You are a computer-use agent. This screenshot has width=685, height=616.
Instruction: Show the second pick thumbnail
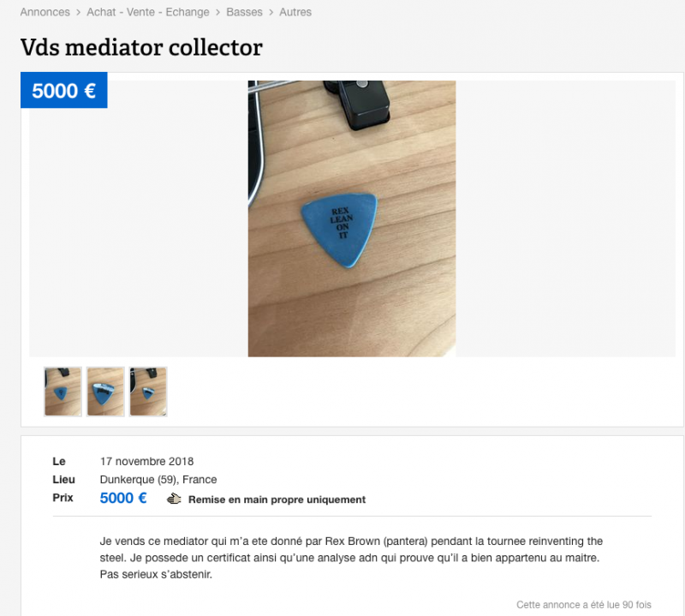[105, 392]
